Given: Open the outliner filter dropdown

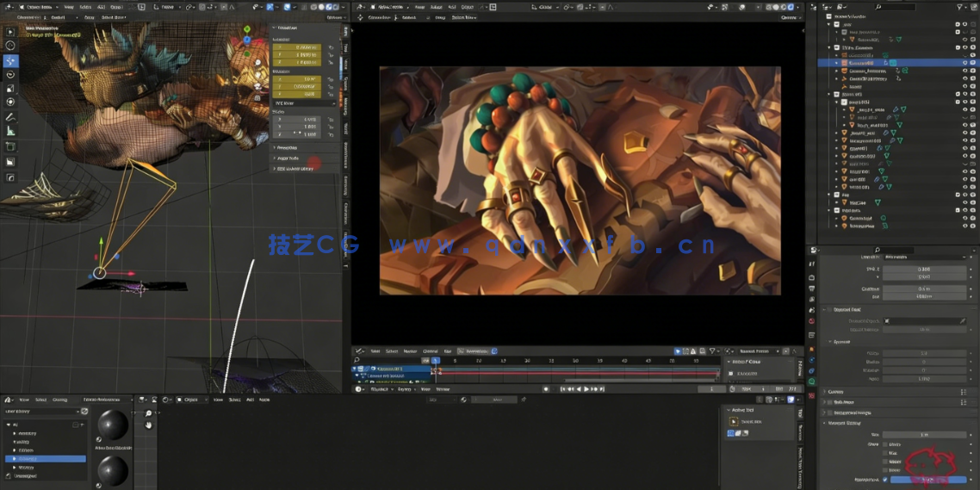Looking at the screenshot, I should 960,6.
